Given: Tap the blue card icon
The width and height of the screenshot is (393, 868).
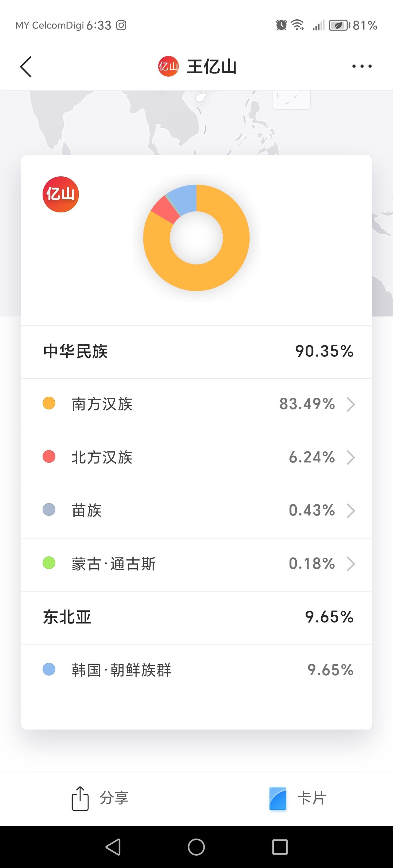Looking at the screenshot, I should [x=278, y=798].
